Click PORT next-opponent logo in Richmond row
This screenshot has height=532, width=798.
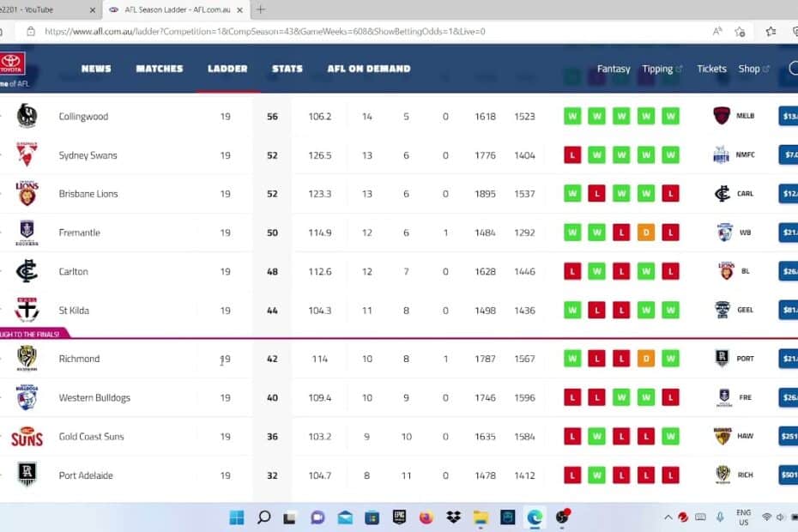(722, 359)
